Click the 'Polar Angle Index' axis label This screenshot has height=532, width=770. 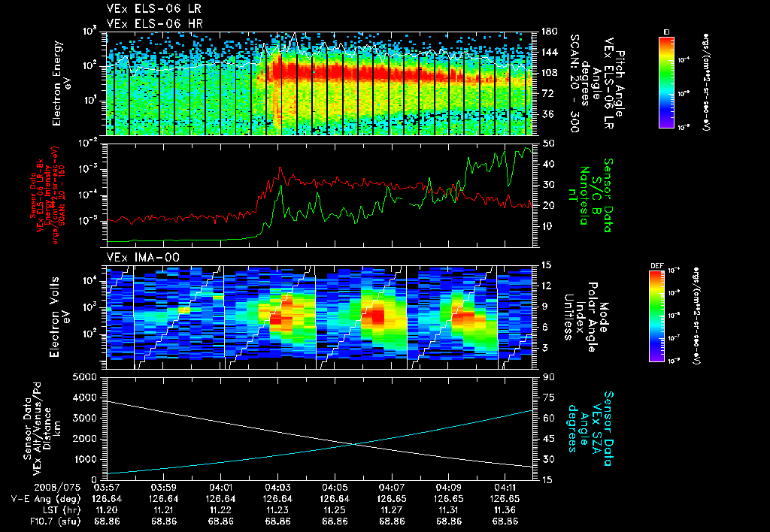pos(587,317)
